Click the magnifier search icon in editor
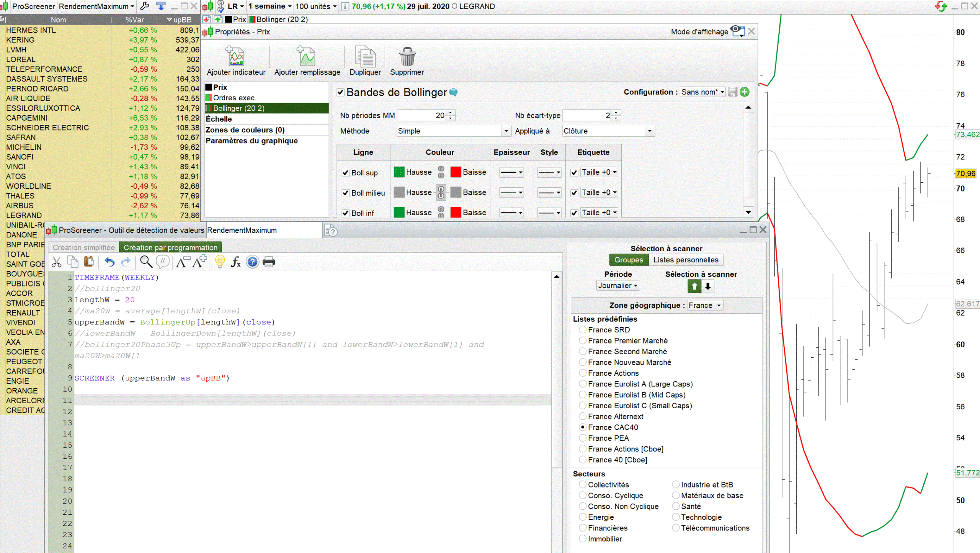Viewport: 980px width, 553px height. coord(145,262)
